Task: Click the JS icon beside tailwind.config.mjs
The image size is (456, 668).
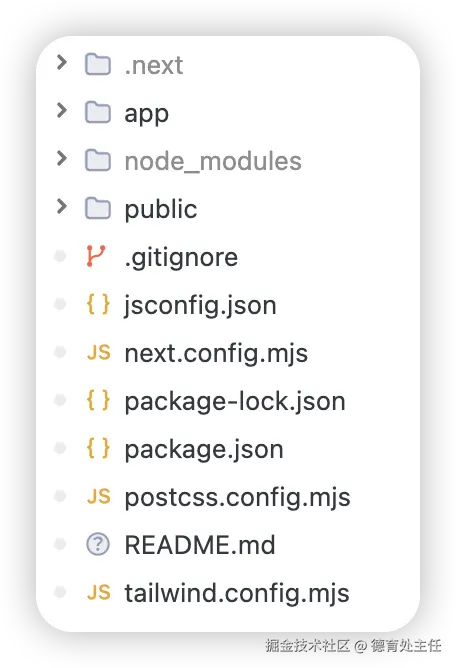Action: tap(99, 593)
